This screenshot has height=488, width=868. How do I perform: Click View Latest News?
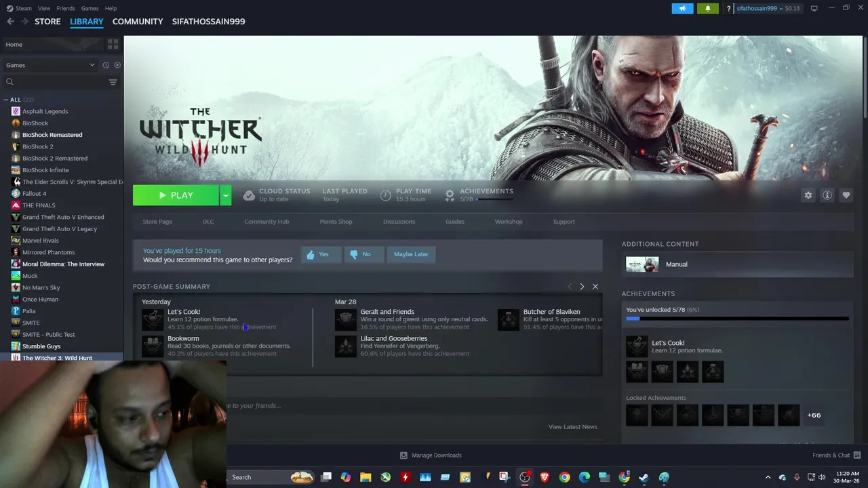[573, 427]
